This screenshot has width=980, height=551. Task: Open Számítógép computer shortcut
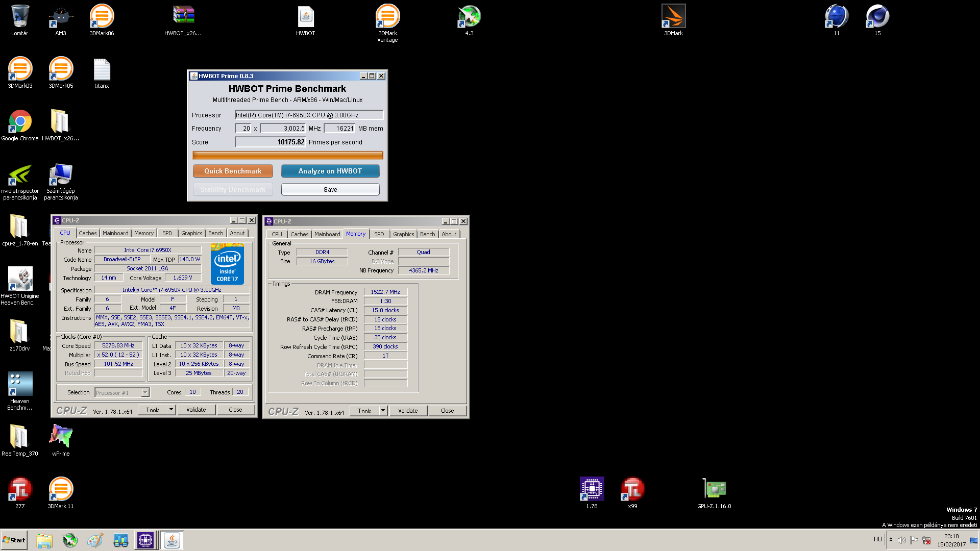point(61,182)
